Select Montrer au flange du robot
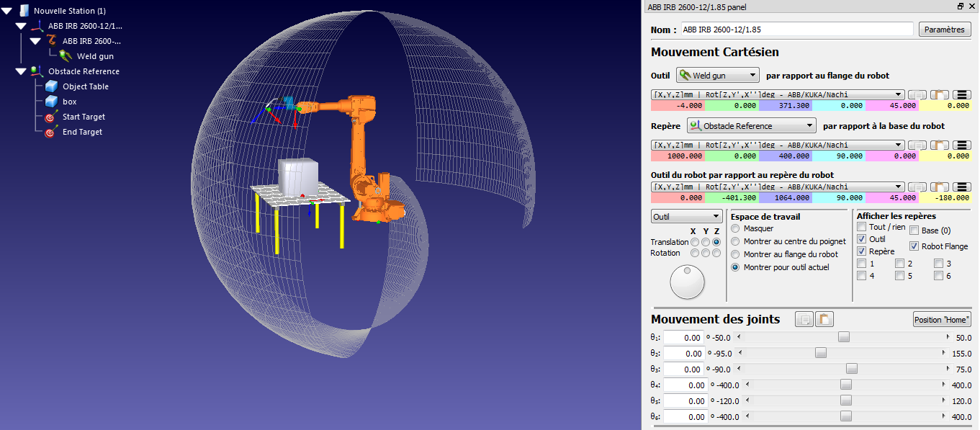980x430 pixels. [735, 254]
